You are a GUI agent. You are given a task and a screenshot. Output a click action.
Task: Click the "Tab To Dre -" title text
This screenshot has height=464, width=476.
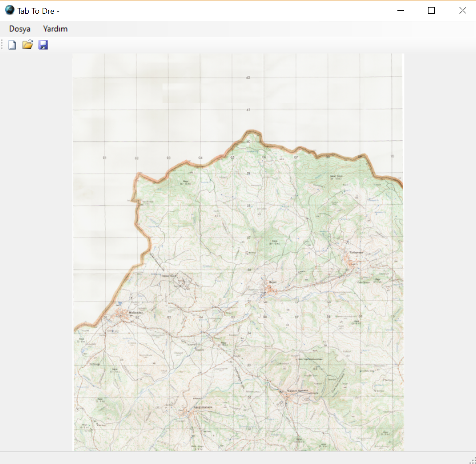click(x=38, y=11)
